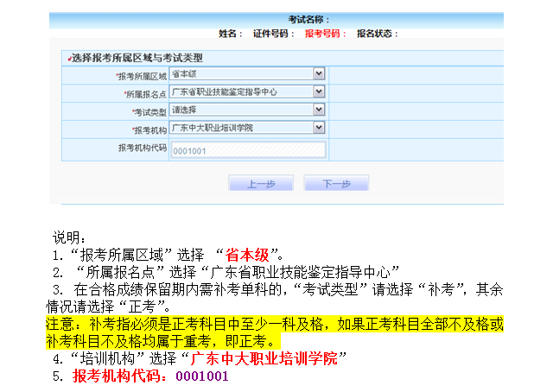Click the purple 0001001 code in instruction 5
534x392 pixels.
tap(202, 376)
